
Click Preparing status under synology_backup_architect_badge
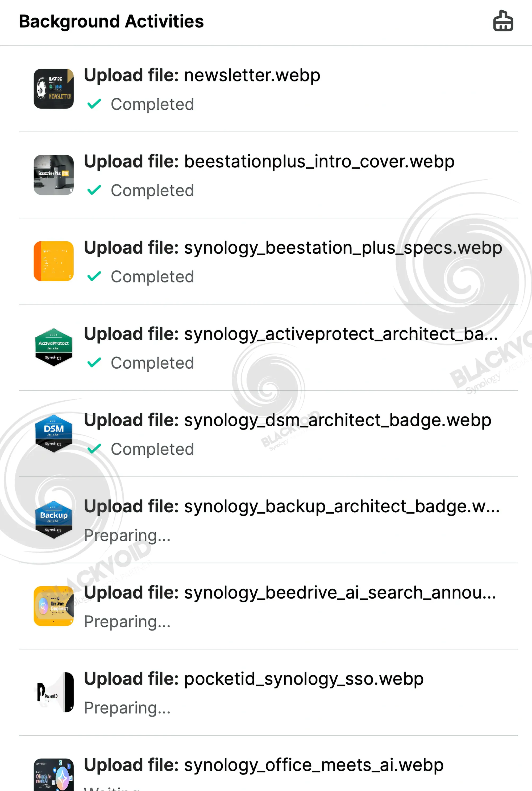127,535
